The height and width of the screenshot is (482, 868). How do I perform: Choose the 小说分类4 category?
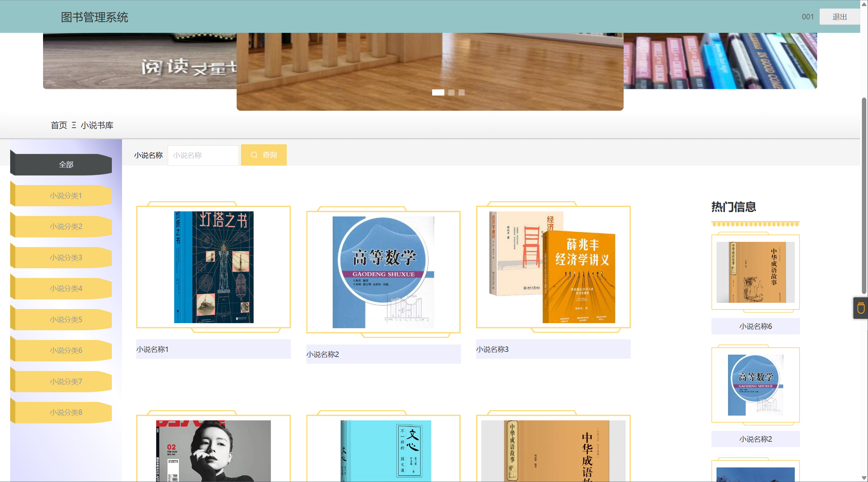(x=66, y=288)
